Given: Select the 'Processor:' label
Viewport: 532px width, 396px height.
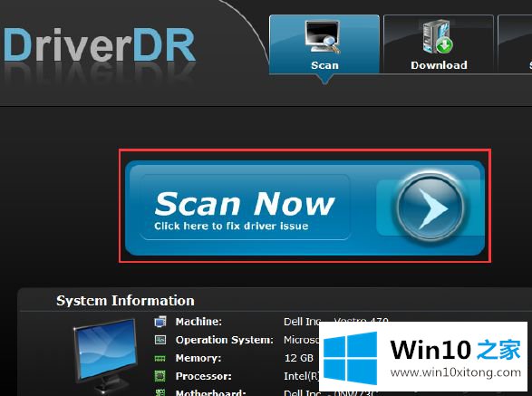Looking at the screenshot, I should tap(204, 376).
